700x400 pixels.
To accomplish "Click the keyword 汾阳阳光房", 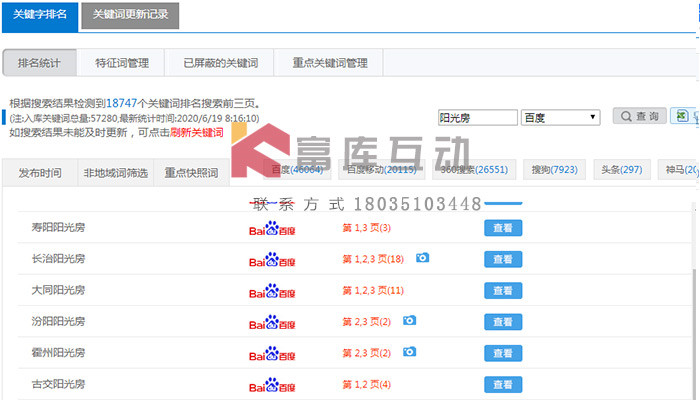I will point(58,321).
